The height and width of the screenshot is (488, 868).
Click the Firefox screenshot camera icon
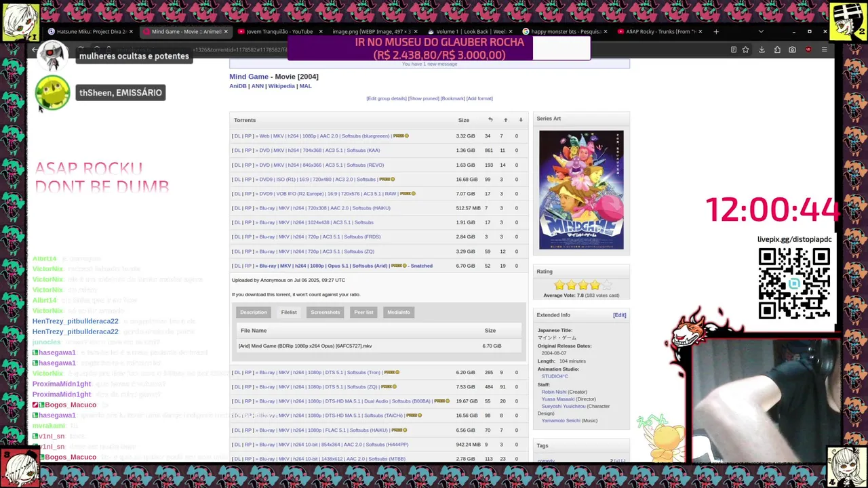point(792,49)
